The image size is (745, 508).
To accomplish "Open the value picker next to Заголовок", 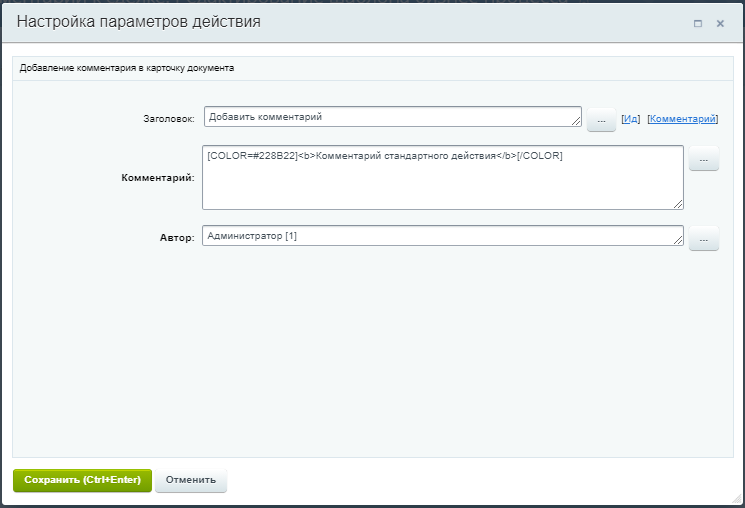I will [x=601, y=120].
